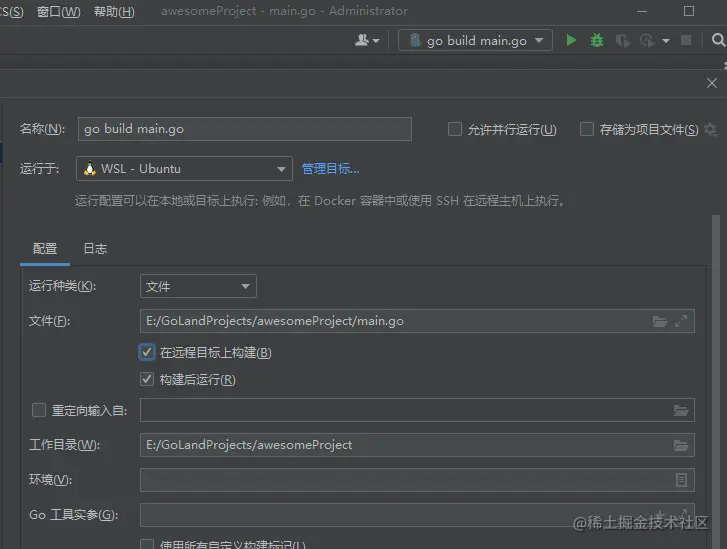Open the 窗口(W) menu
The image size is (727, 549).
pos(58,12)
